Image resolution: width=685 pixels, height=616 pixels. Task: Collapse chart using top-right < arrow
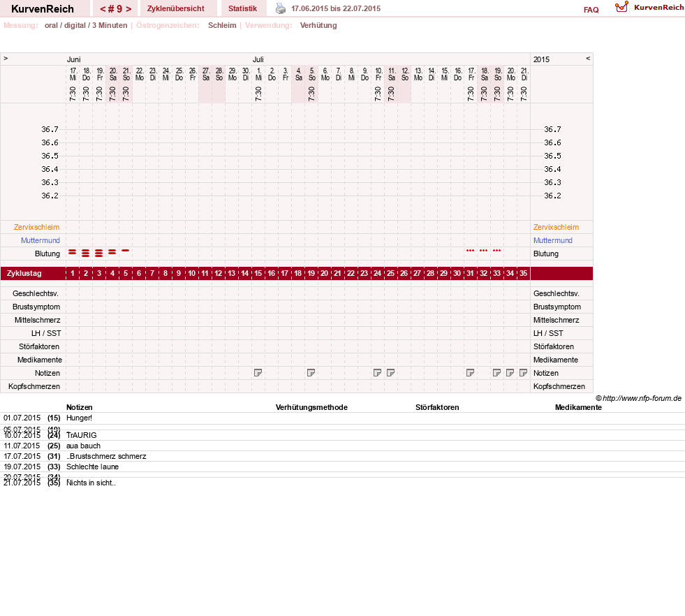pos(588,58)
